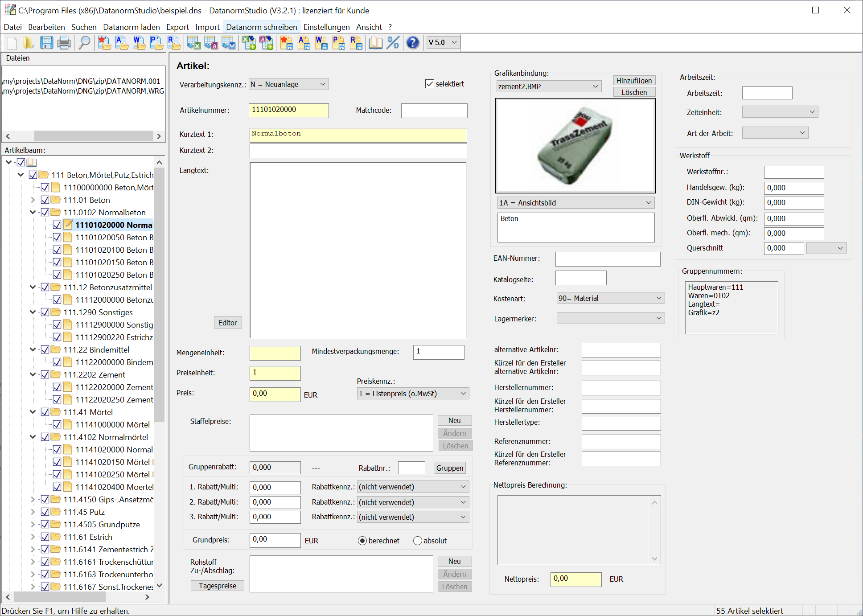Expand the 111.01 Beton tree node
The image size is (863, 616).
[x=33, y=200]
